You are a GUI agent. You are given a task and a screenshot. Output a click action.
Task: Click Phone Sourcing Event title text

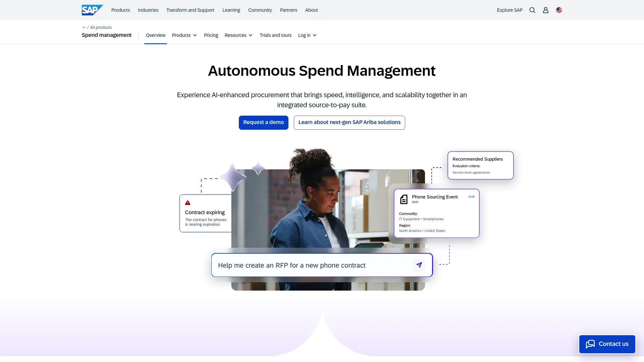coord(435,197)
